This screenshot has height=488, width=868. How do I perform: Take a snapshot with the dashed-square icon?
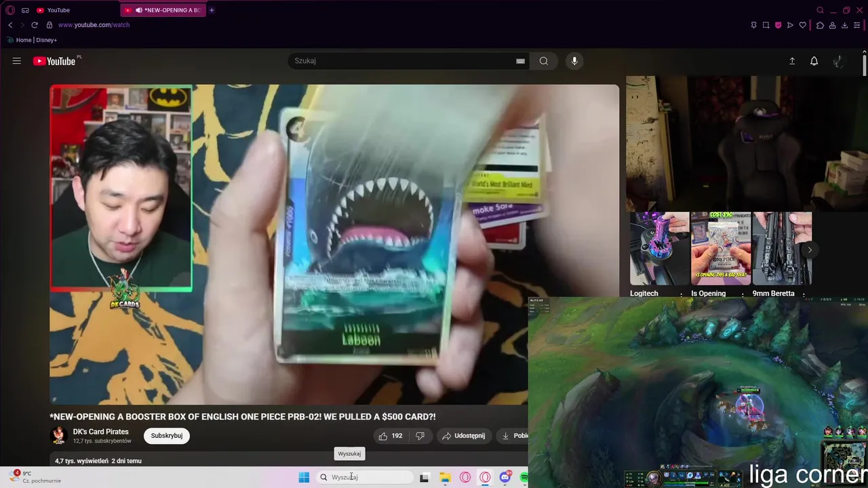(766, 25)
